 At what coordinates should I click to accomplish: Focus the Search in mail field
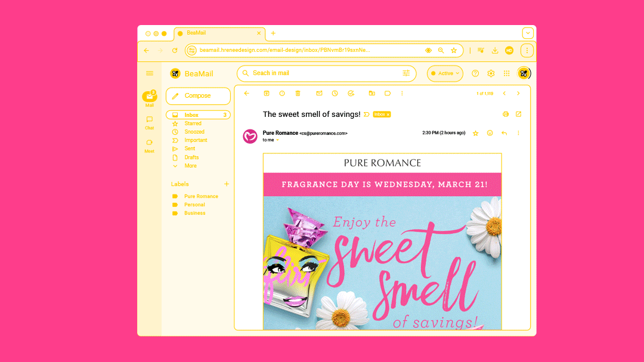[x=327, y=73]
